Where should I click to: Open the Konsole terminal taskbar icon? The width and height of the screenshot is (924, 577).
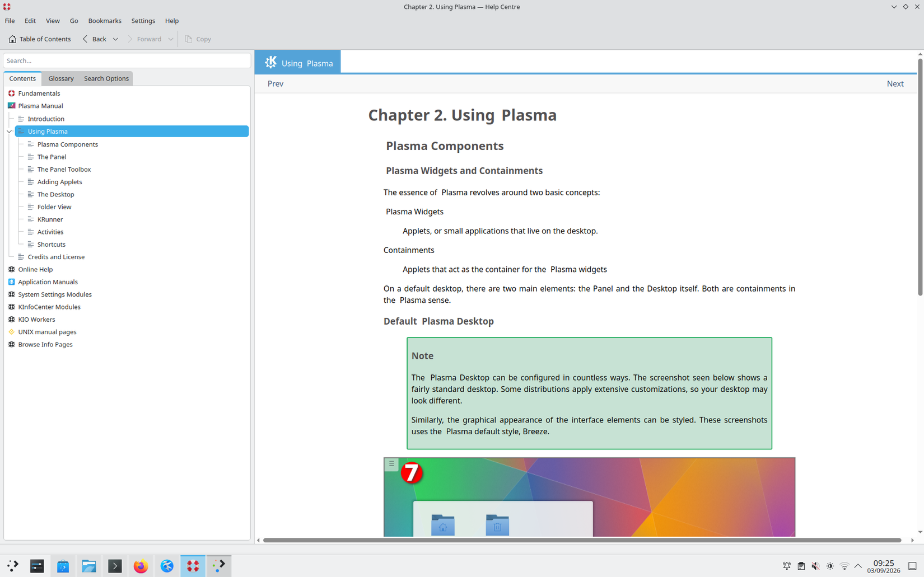click(115, 566)
